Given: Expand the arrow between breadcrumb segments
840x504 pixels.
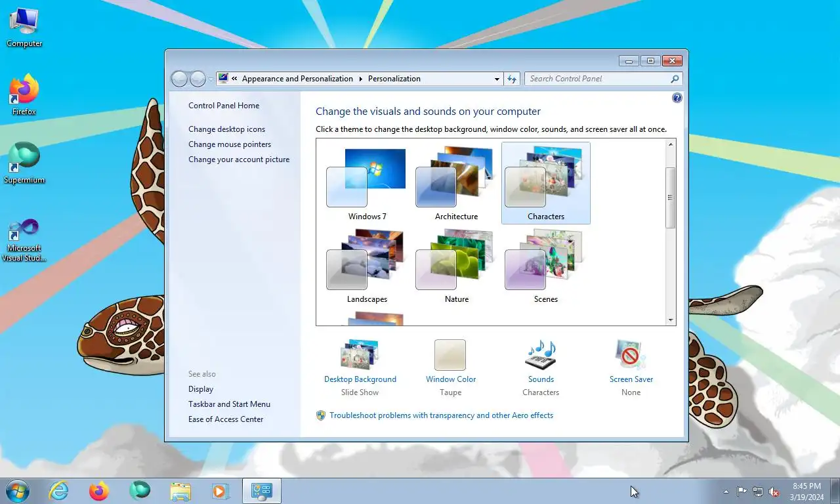Looking at the screenshot, I should click(360, 79).
